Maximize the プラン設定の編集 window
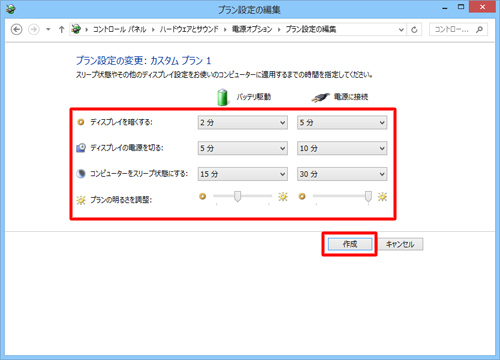Viewport: 500px width, 360px height. click(461, 7)
